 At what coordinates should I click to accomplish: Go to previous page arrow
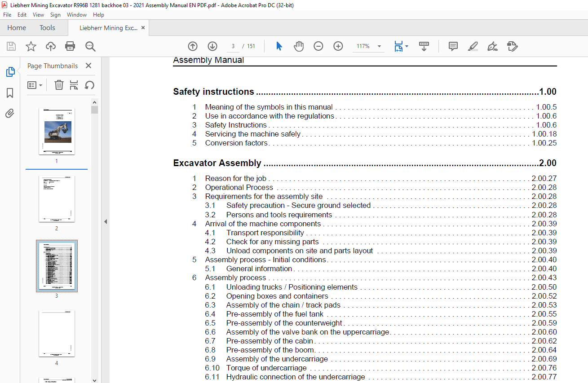[x=193, y=46]
